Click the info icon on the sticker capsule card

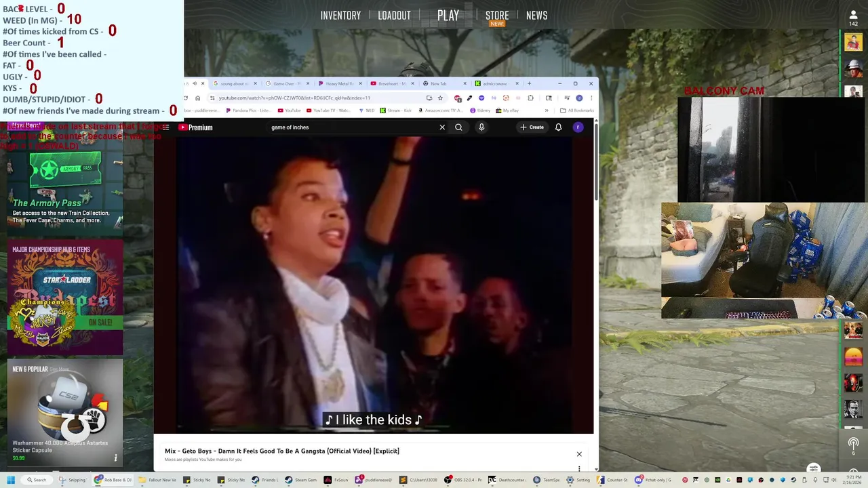(115, 458)
